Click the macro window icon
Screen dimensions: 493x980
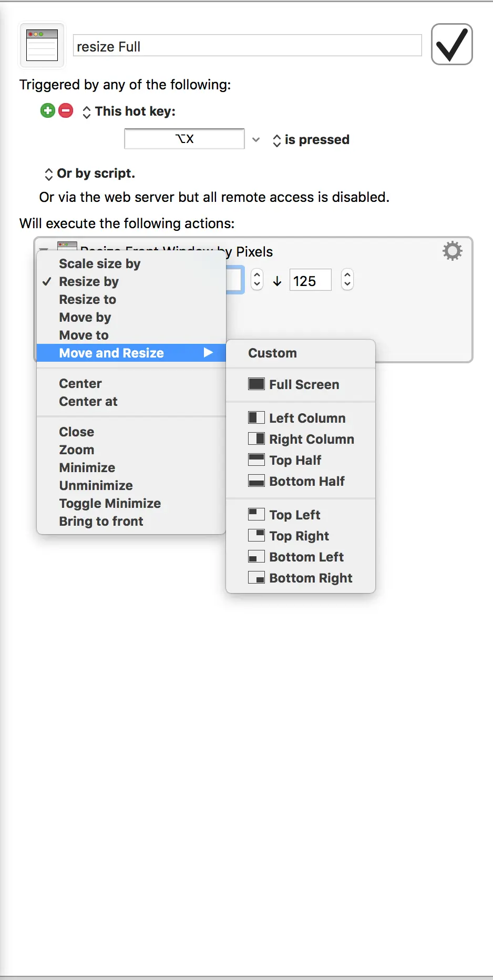tap(42, 45)
